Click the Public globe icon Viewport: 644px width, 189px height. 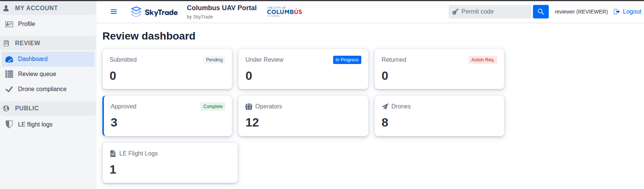[x=6, y=108]
